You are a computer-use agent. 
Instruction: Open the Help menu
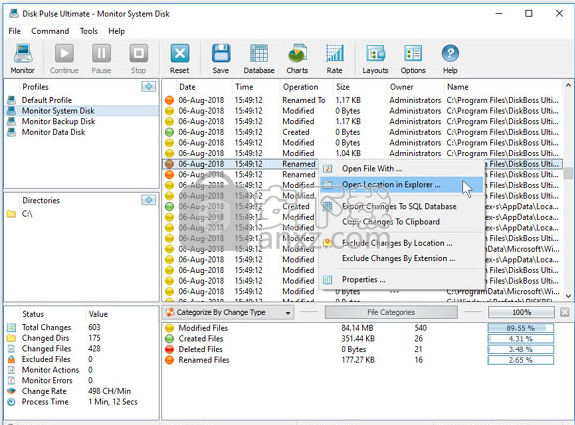tap(116, 31)
